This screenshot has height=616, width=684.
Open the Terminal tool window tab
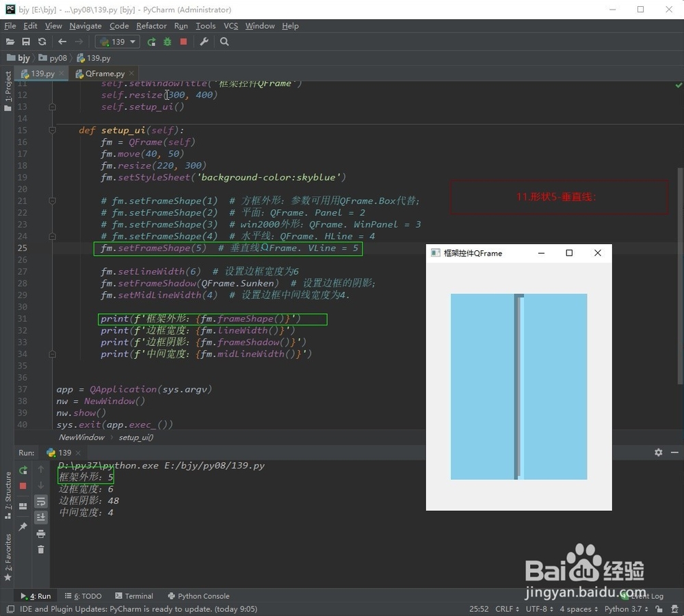click(134, 596)
